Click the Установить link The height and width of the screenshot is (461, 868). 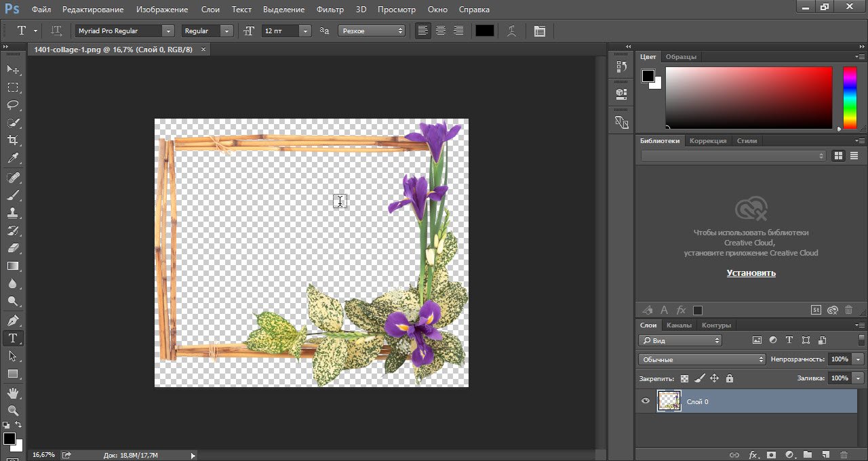click(751, 273)
